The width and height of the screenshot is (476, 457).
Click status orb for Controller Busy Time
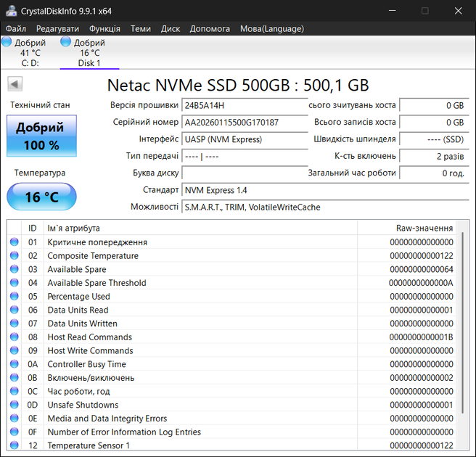[15, 364]
